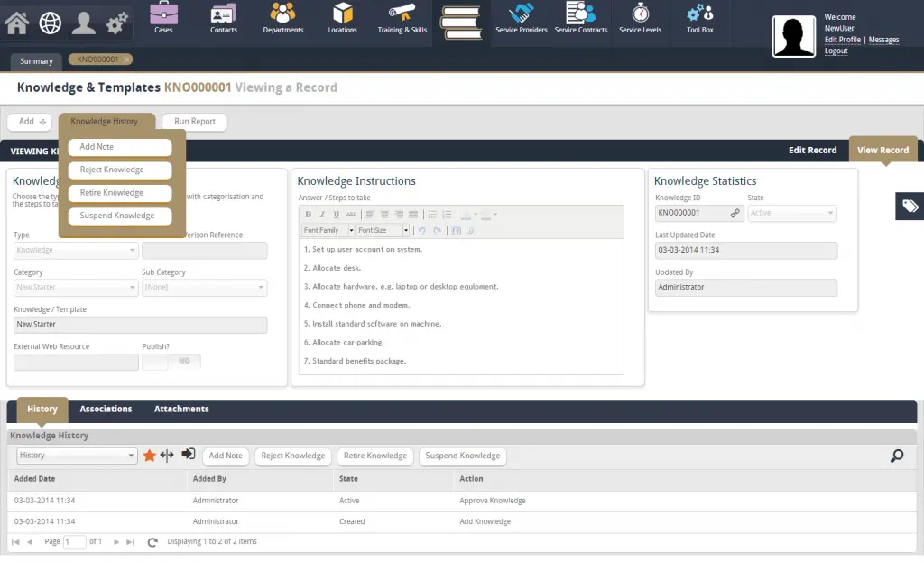The height and width of the screenshot is (580, 924).
Task: Click the editor redo arrow
Action: 438,230
